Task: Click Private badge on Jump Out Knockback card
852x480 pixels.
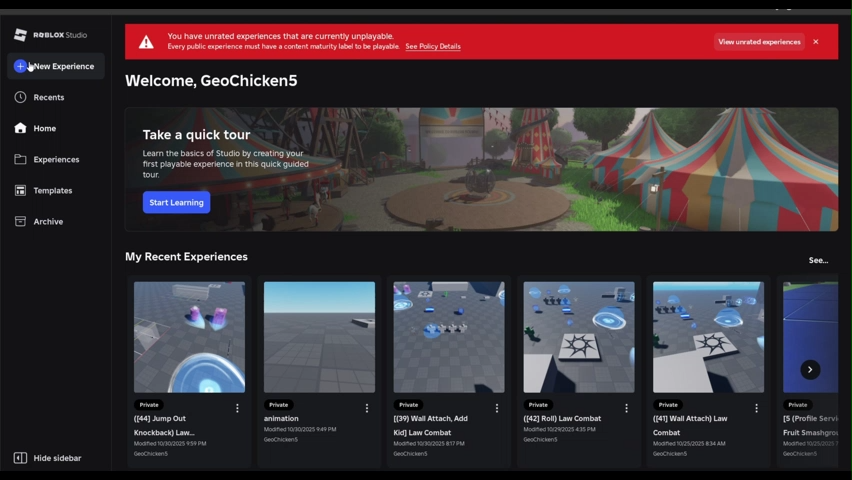Action: [x=149, y=405]
